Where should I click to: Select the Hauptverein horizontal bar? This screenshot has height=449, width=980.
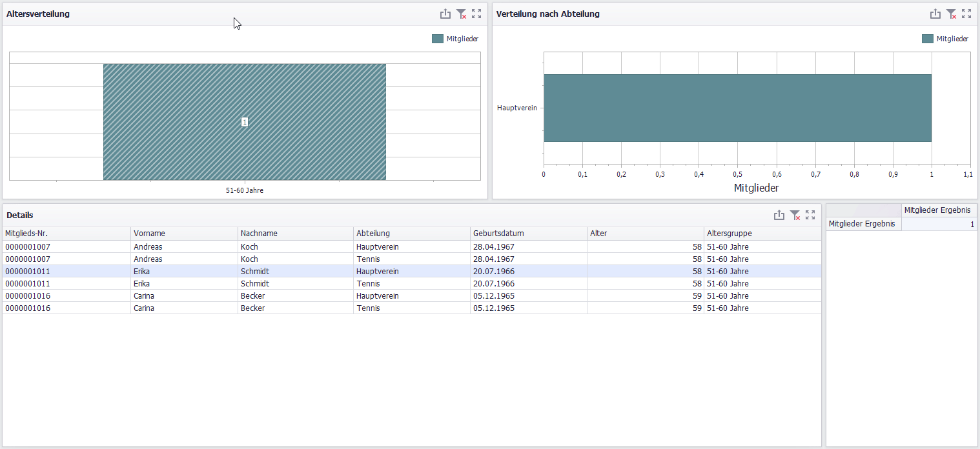tap(737, 108)
